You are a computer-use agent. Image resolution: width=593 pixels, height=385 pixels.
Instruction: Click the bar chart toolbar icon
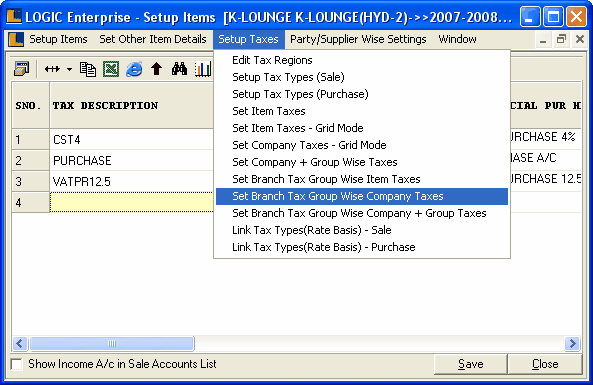pyautogui.click(x=203, y=69)
